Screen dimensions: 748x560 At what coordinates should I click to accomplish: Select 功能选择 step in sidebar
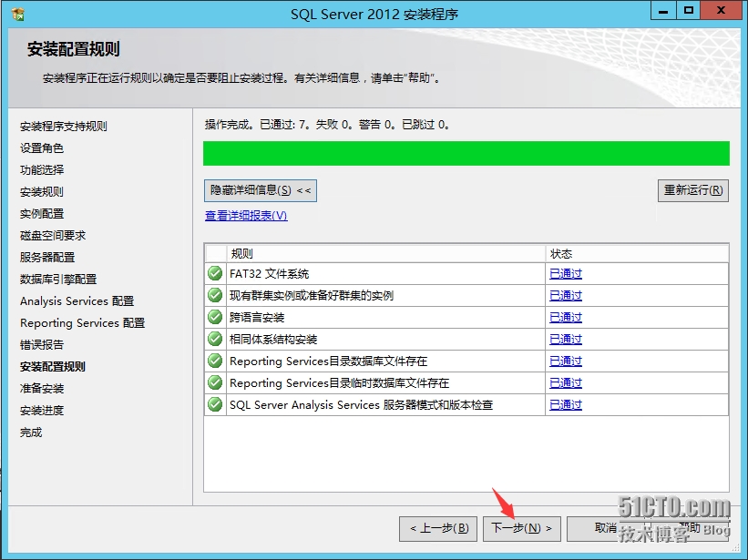click(42, 170)
